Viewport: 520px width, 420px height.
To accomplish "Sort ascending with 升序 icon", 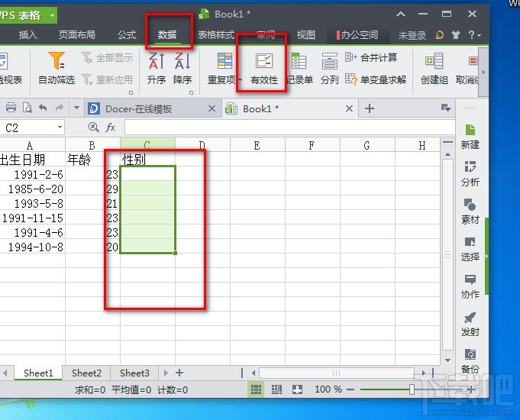I will tap(157, 68).
